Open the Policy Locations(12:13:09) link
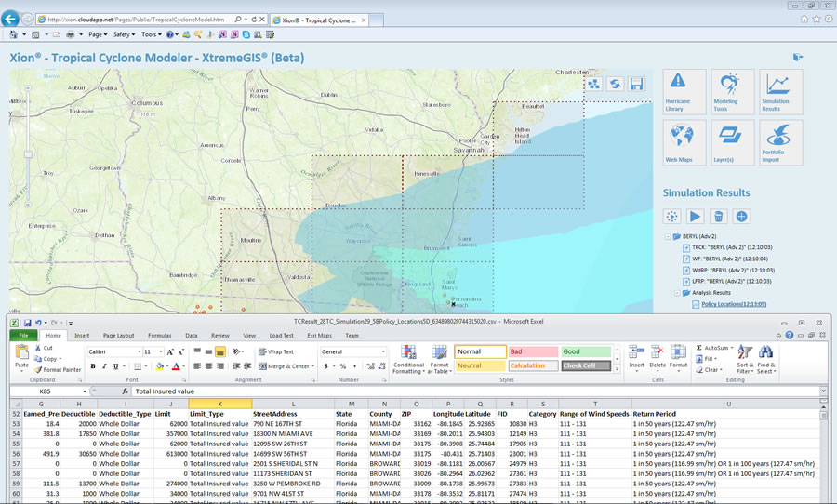The width and height of the screenshot is (837, 504). click(x=734, y=304)
